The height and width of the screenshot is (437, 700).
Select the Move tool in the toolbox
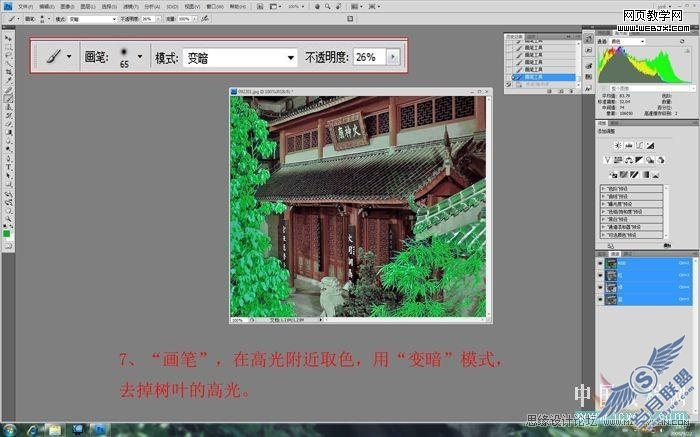tap(8, 39)
